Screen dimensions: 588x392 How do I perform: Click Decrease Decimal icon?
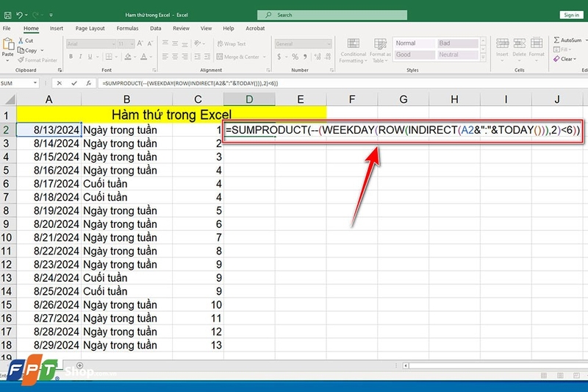coord(328,57)
